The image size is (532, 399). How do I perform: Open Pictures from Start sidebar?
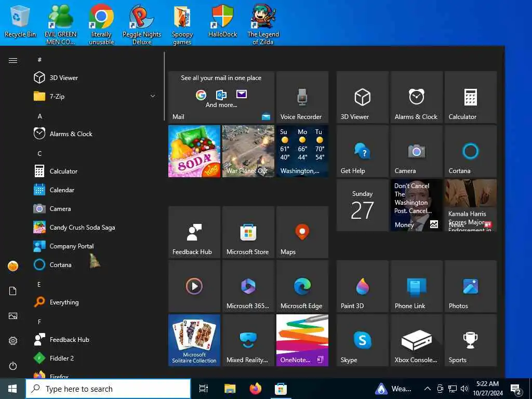(x=13, y=316)
